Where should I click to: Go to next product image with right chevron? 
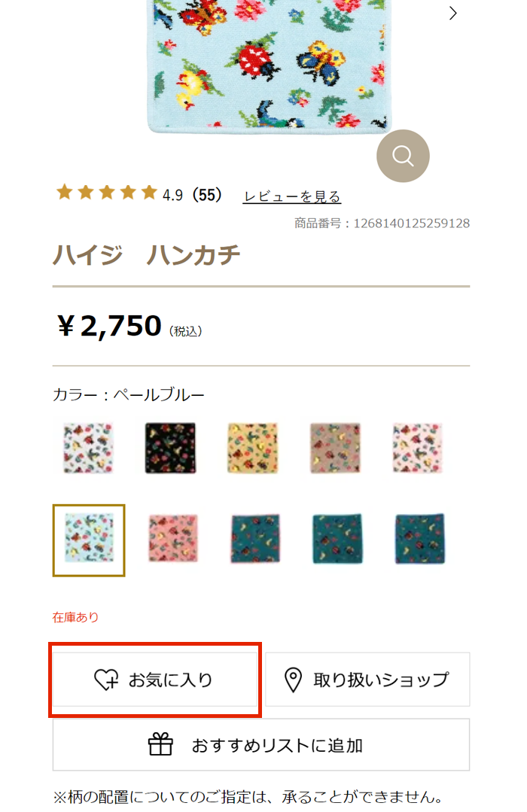coord(453,13)
